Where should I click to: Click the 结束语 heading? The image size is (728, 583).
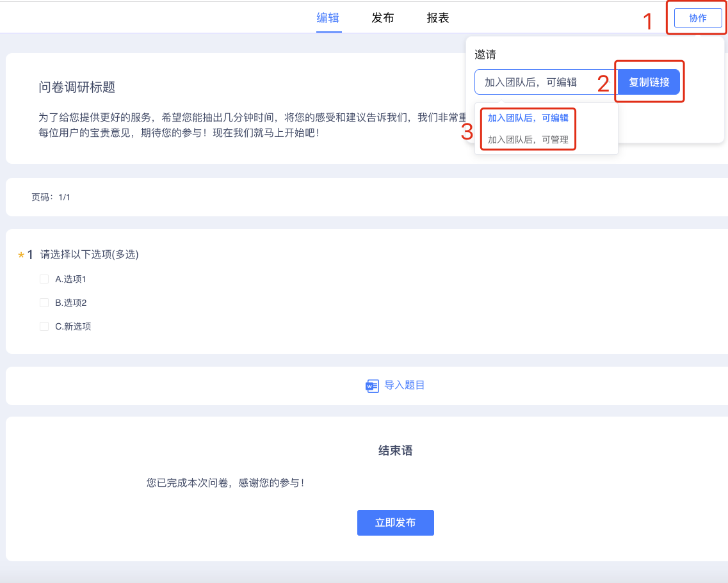[396, 451]
